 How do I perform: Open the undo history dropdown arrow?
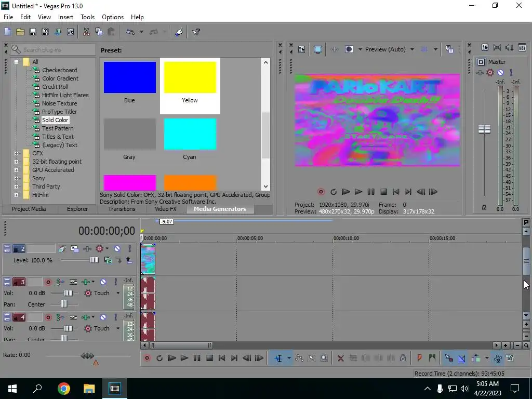pos(141,32)
